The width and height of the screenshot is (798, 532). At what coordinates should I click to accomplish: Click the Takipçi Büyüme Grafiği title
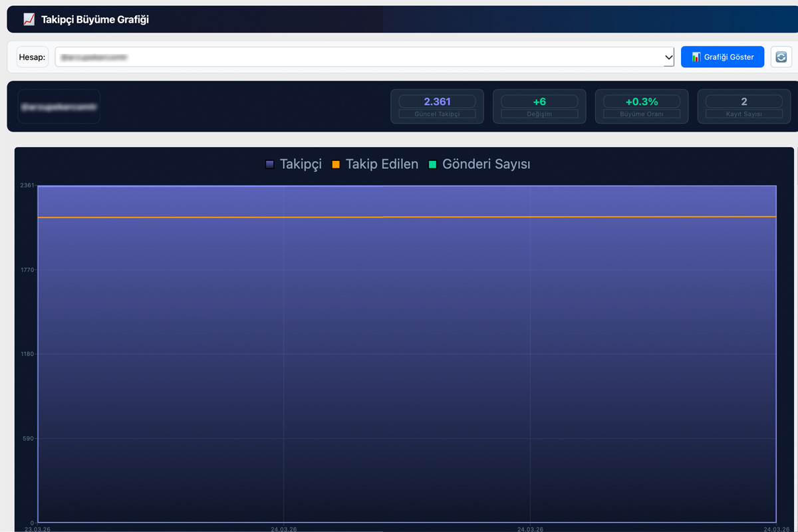(95, 19)
